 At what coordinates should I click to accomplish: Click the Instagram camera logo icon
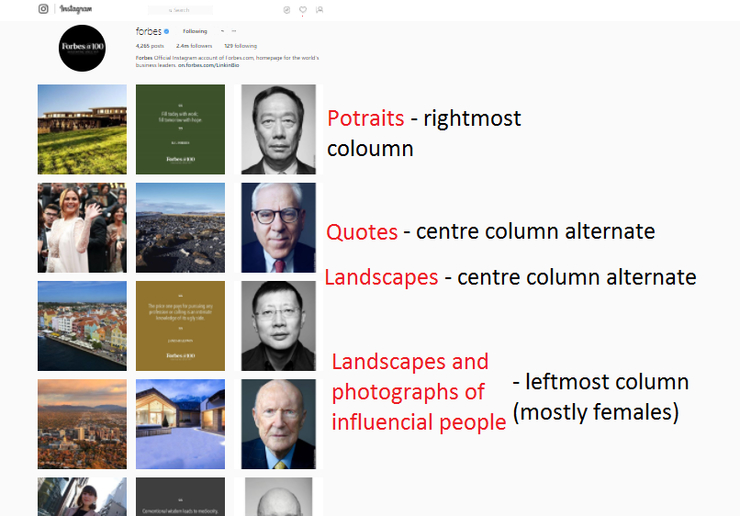[x=43, y=9]
